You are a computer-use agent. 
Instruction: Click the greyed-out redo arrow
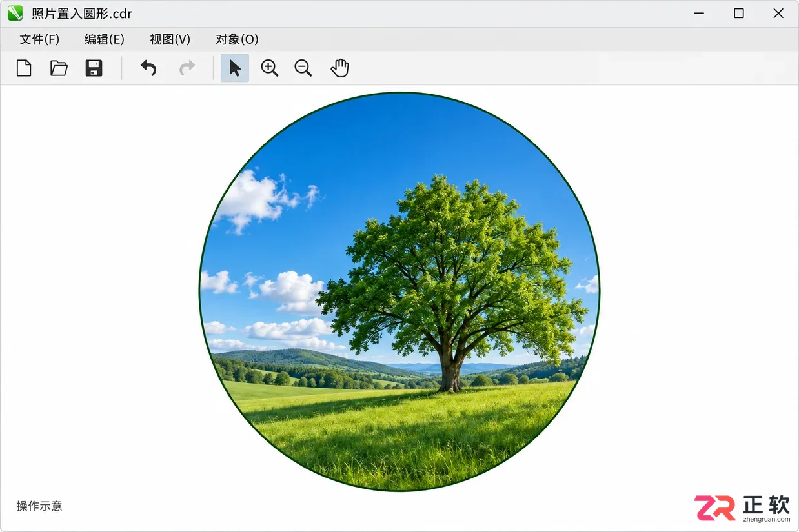pos(187,68)
